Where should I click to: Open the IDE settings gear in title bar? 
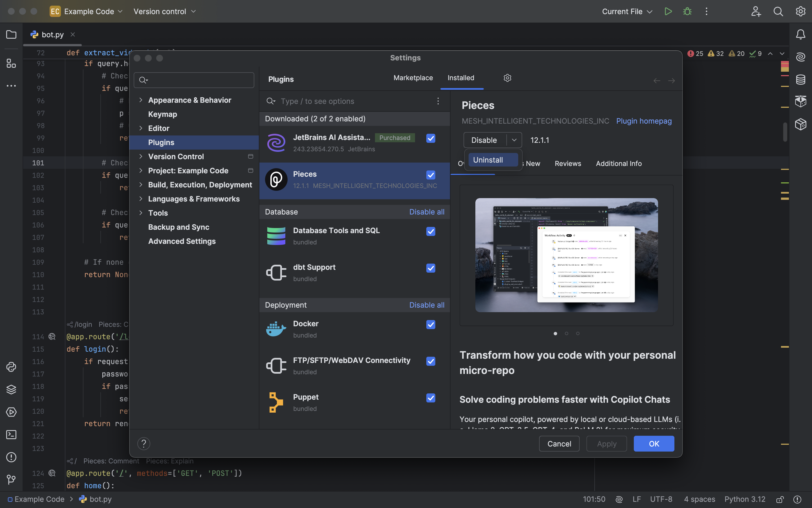(801, 11)
